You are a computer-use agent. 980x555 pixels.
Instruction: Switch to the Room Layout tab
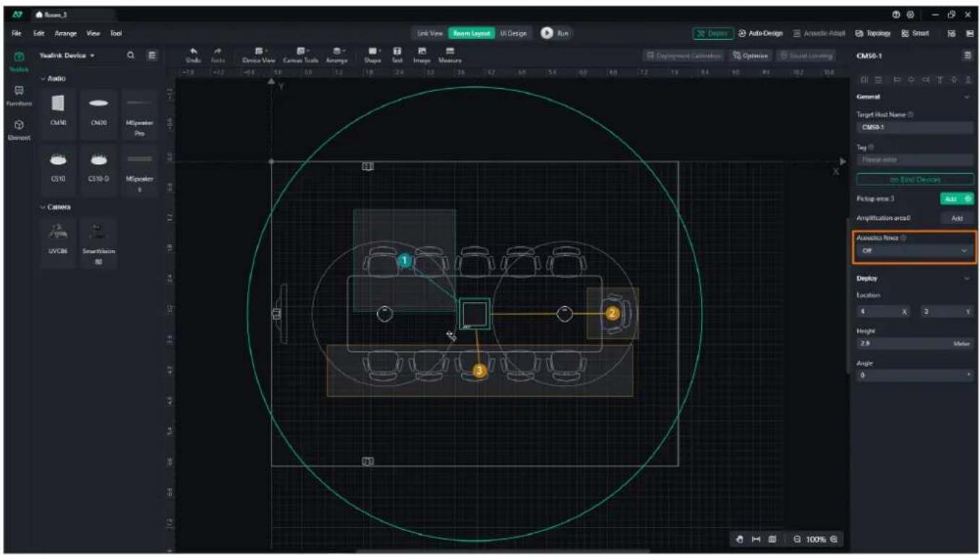tap(472, 33)
